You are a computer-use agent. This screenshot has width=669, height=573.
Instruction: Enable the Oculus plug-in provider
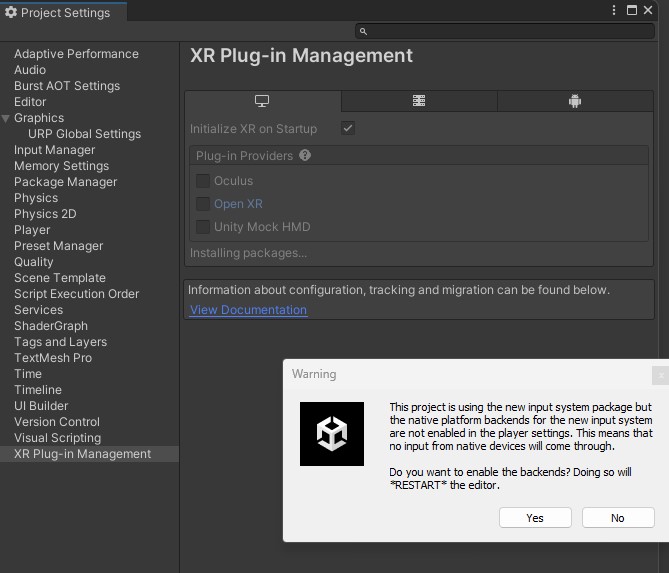(x=203, y=181)
